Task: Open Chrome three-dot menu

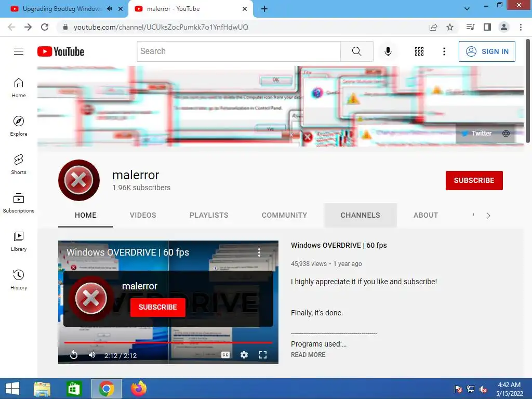Action: pyautogui.click(x=521, y=27)
